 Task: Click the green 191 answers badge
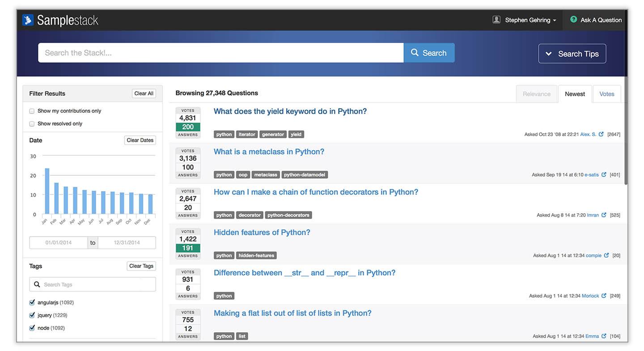(188, 248)
